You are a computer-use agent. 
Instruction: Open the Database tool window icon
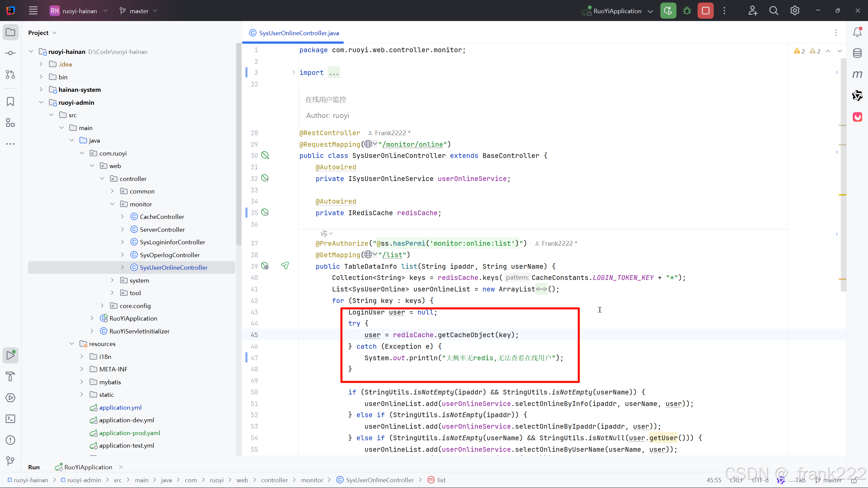pyautogui.click(x=857, y=53)
